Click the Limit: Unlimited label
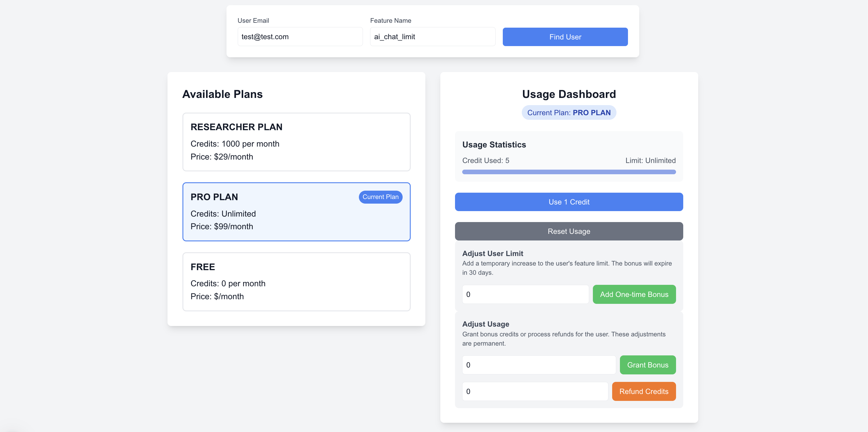Viewport: 868px width, 432px height. (650, 160)
